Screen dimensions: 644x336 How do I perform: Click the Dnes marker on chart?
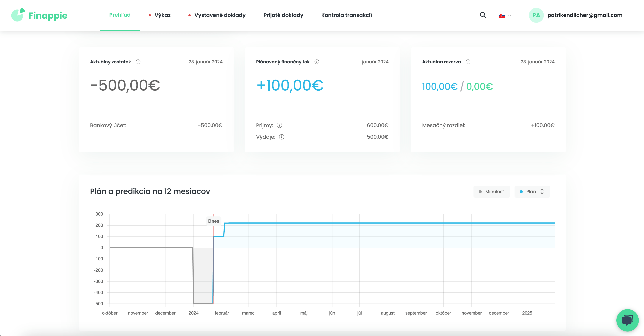point(213,221)
